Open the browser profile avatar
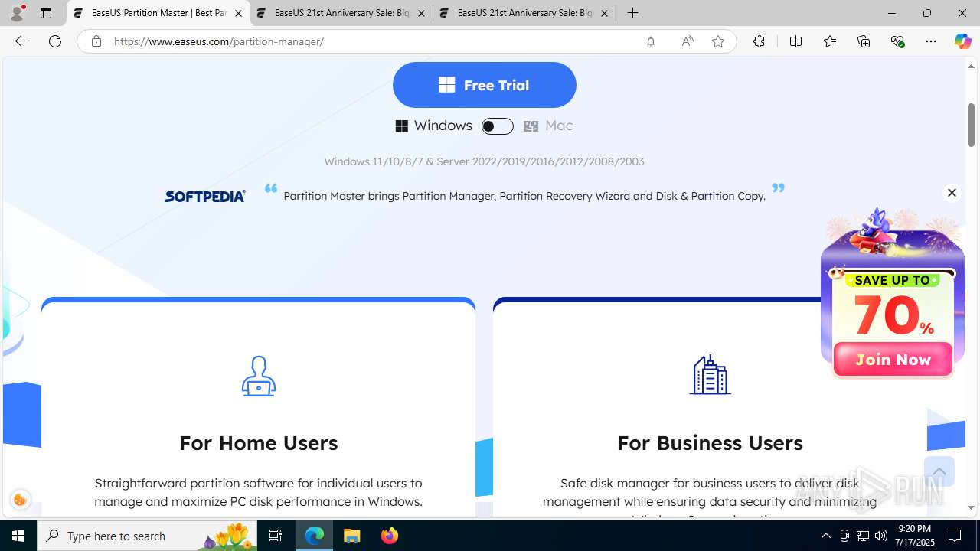Image resolution: width=980 pixels, height=551 pixels. click(x=17, y=13)
